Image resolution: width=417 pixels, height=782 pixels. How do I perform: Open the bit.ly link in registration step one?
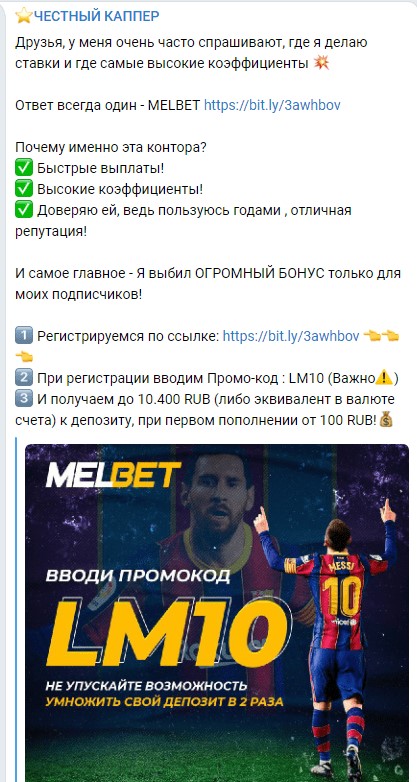tap(291, 336)
